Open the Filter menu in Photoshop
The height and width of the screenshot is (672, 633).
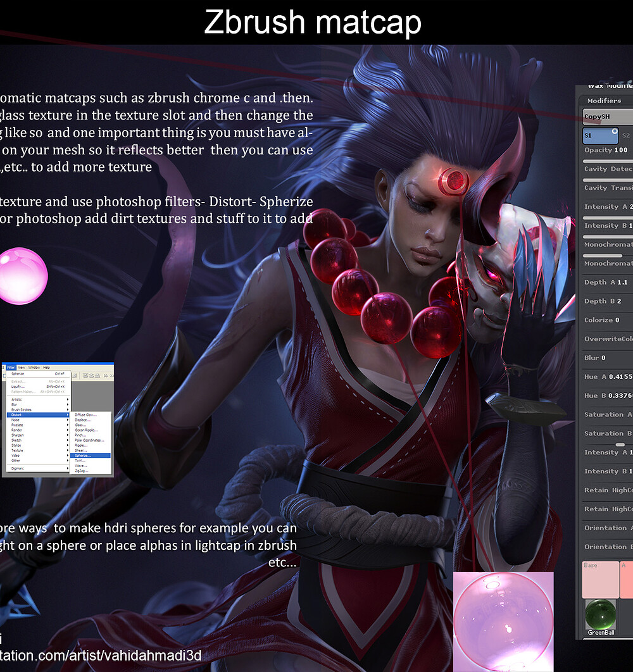tap(11, 367)
